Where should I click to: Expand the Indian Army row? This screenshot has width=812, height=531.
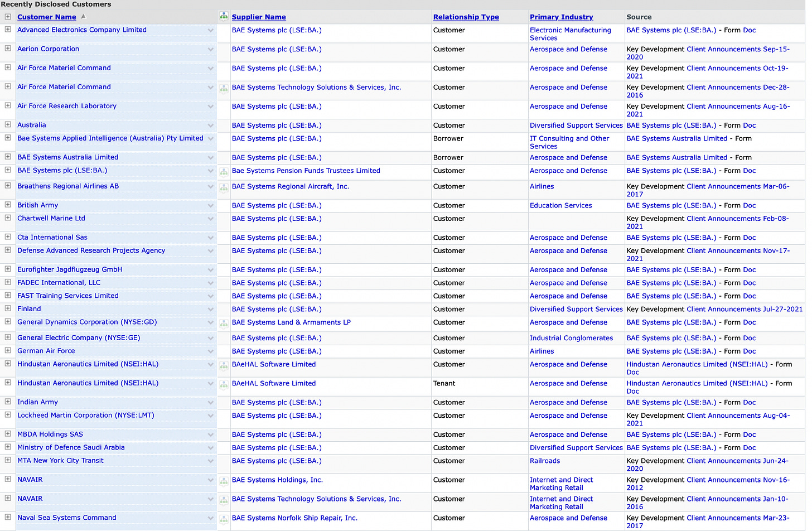point(8,401)
